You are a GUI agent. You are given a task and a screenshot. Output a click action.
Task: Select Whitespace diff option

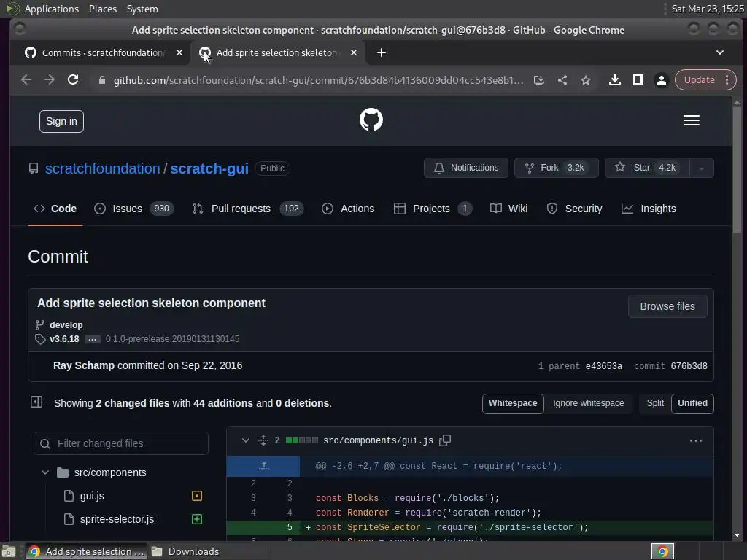[513, 403]
